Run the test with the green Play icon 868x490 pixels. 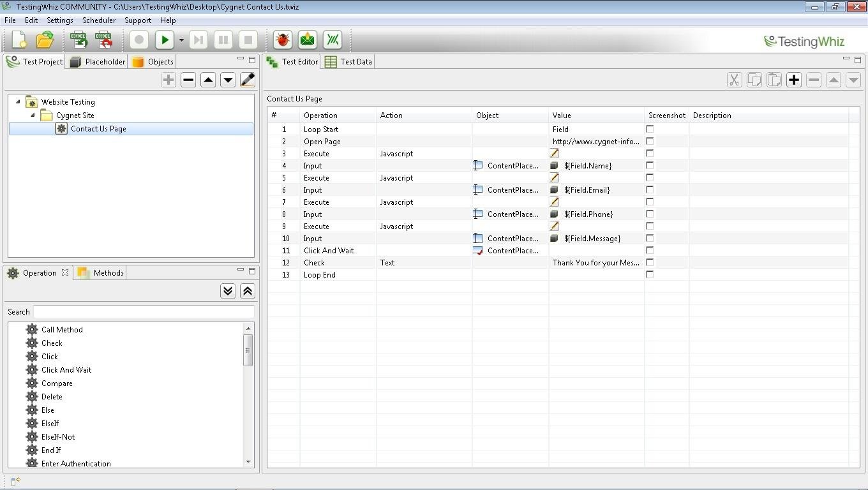(163, 40)
